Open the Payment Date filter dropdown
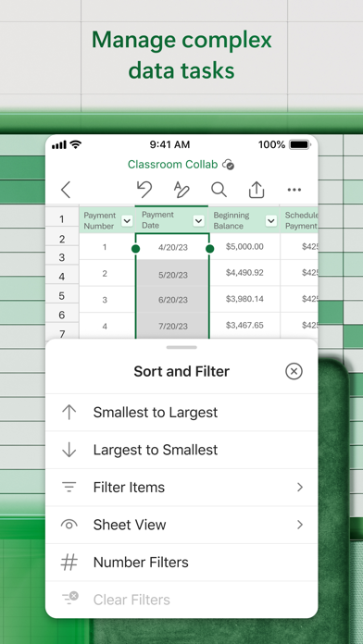The width and height of the screenshot is (363, 644). click(x=198, y=221)
